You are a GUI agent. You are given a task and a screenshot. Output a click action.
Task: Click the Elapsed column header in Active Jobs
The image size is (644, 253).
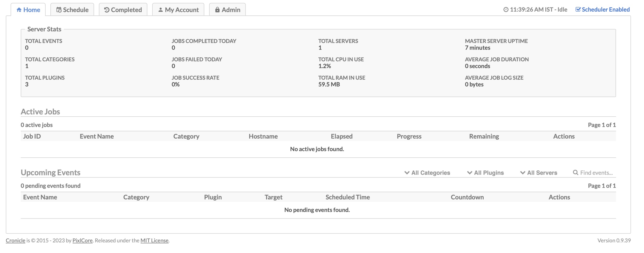pos(342,136)
